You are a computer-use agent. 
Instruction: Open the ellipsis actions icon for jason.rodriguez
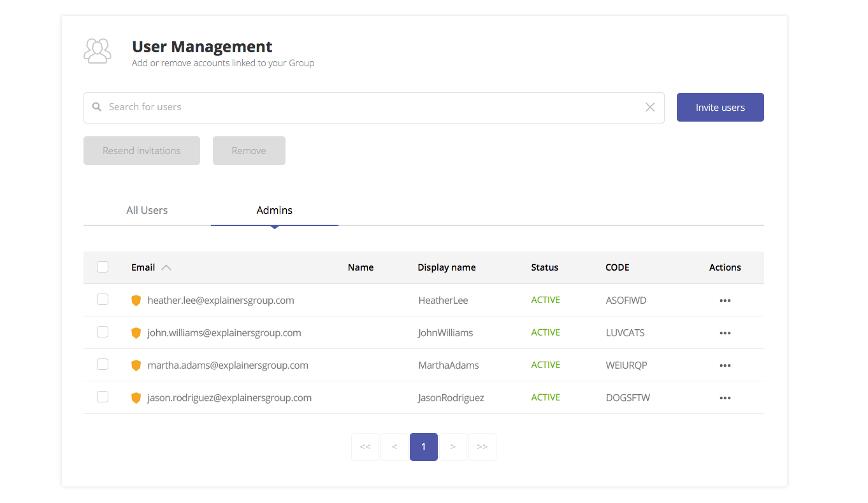point(725,397)
